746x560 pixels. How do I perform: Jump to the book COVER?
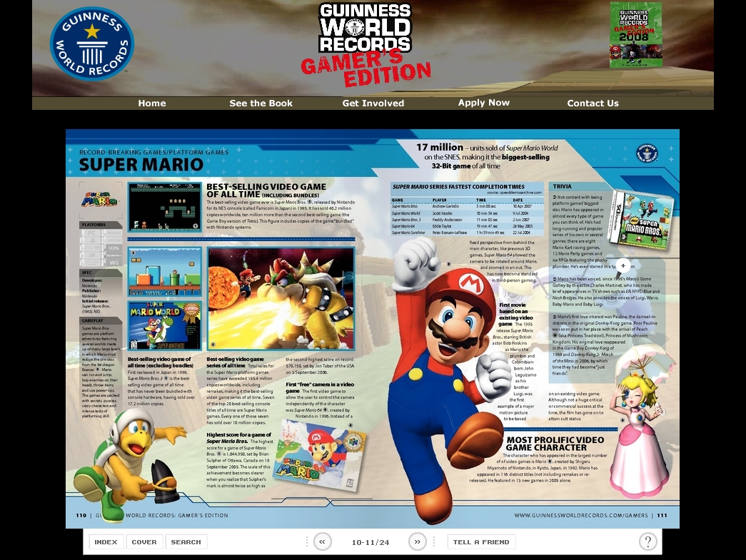pyautogui.click(x=144, y=542)
